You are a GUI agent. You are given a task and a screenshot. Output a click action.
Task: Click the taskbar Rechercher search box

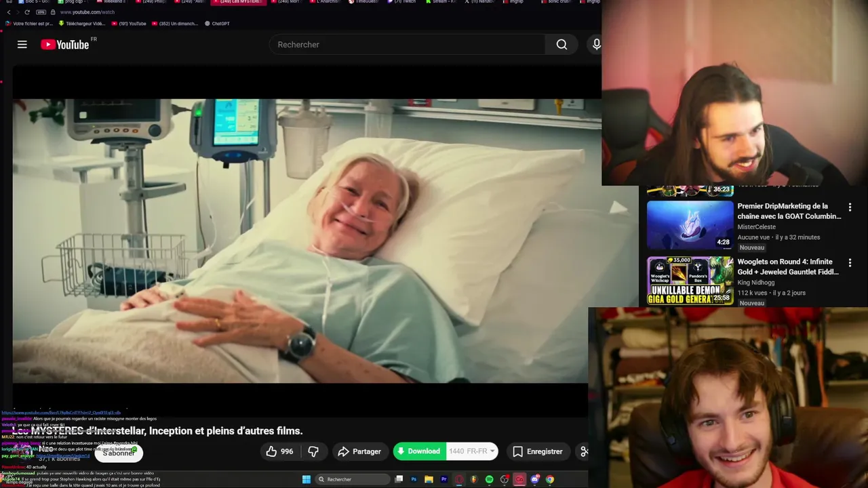click(x=353, y=479)
